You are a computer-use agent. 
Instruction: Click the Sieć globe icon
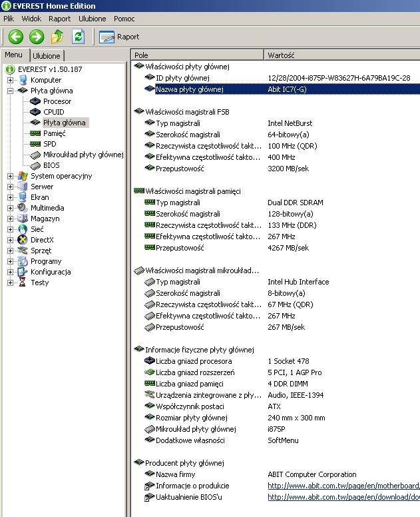click(23, 229)
